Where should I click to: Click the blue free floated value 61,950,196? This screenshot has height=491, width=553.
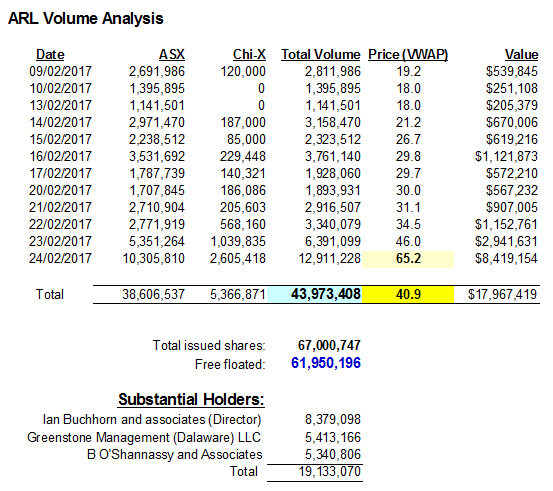[326, 363]
